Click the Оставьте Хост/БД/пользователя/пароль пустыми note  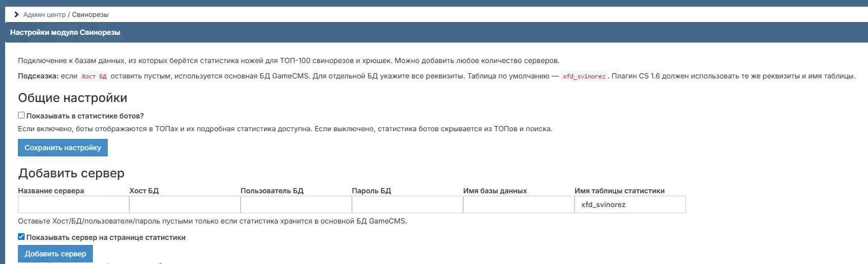point(212,221)
